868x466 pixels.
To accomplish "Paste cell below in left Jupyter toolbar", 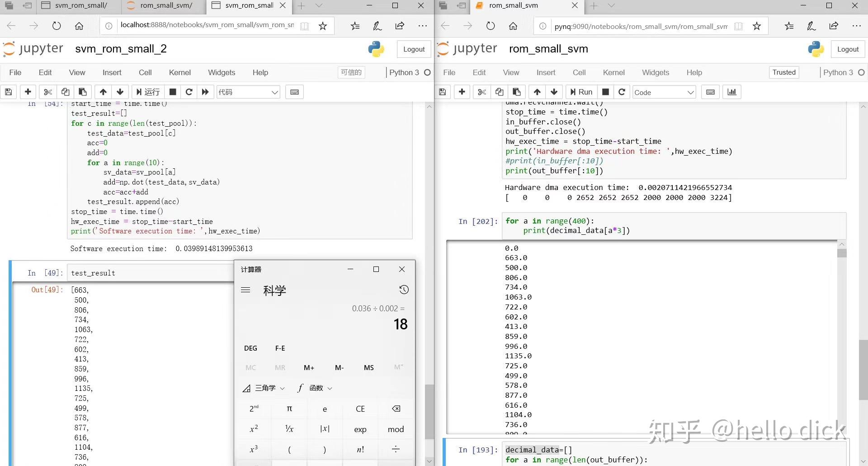I will 83,92.
